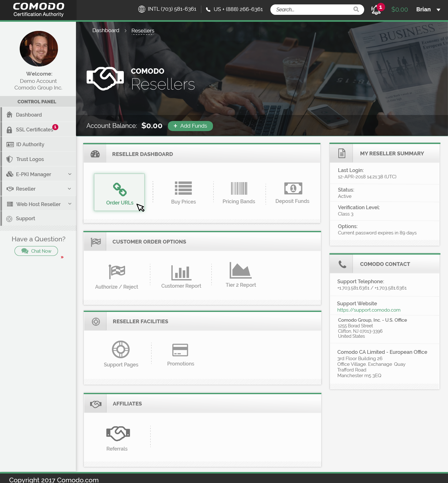This screenshot has width=448, height=483.
Task: Click the Customer Order Options flag header icon
Action: click(96, 242)
